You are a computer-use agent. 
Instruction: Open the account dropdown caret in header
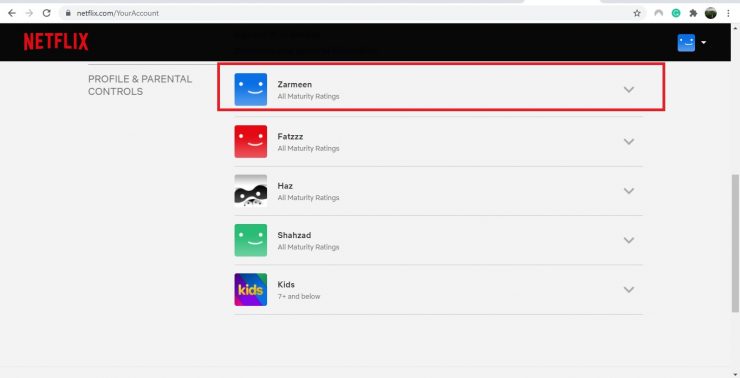pos(704,42)
